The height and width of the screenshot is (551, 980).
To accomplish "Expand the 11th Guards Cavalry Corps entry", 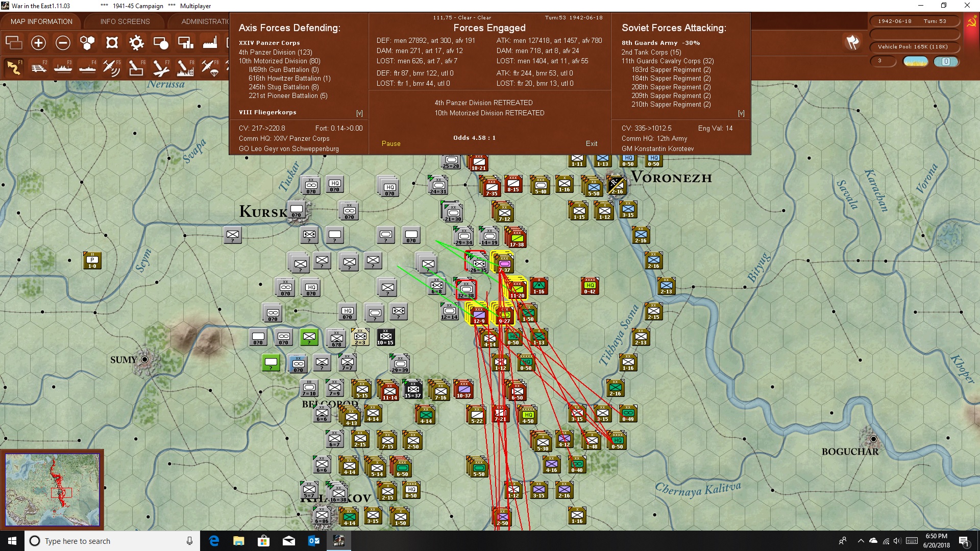I will [667, 61].
